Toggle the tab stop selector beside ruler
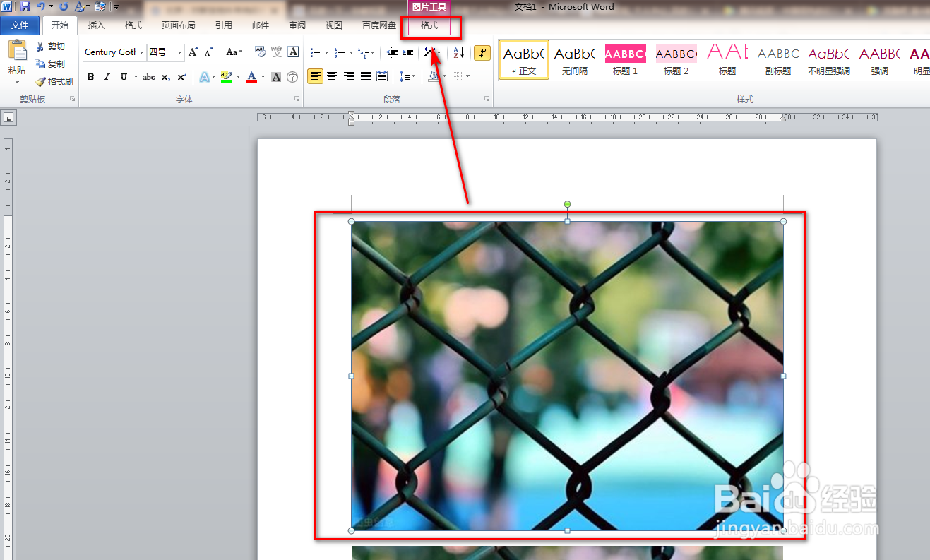Screen dimensions: 930x560 8,118
